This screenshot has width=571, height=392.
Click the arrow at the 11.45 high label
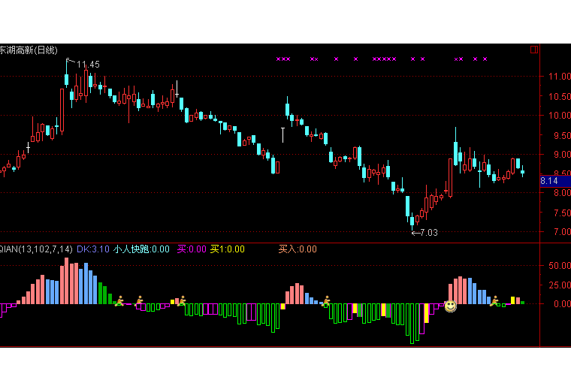click(70, 62)
